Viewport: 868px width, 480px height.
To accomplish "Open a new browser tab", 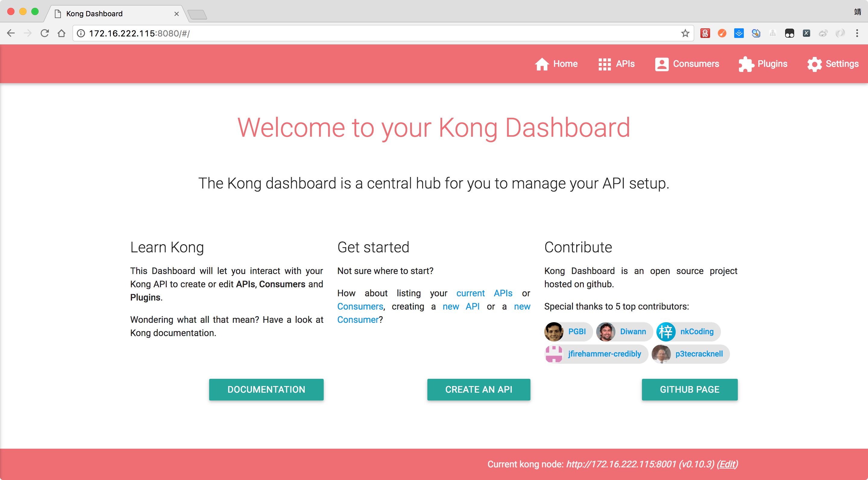I will point(197,14).
